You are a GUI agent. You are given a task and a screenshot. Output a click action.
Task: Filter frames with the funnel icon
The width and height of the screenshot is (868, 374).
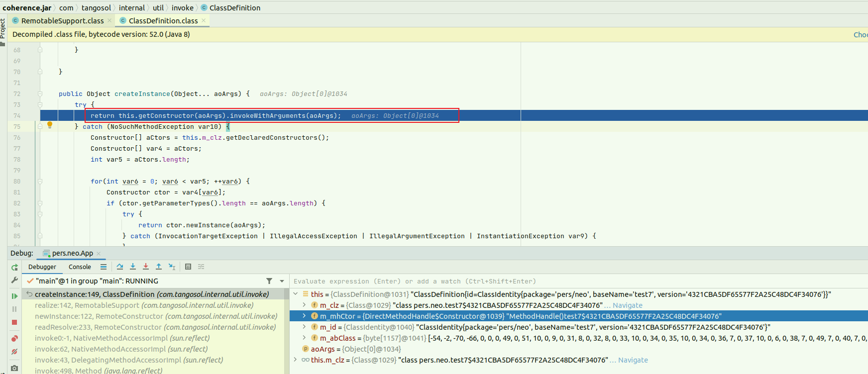point(269,281)
